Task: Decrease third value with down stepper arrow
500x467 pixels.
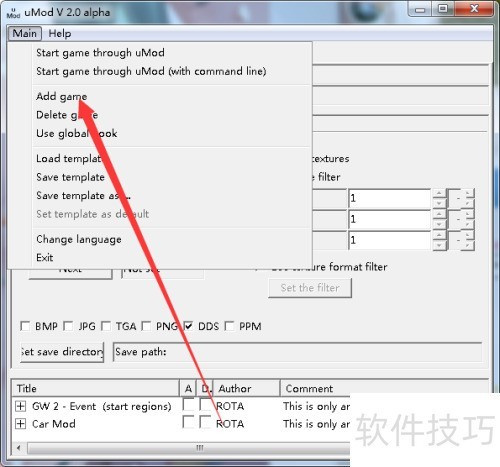Action: pos(439,245)
